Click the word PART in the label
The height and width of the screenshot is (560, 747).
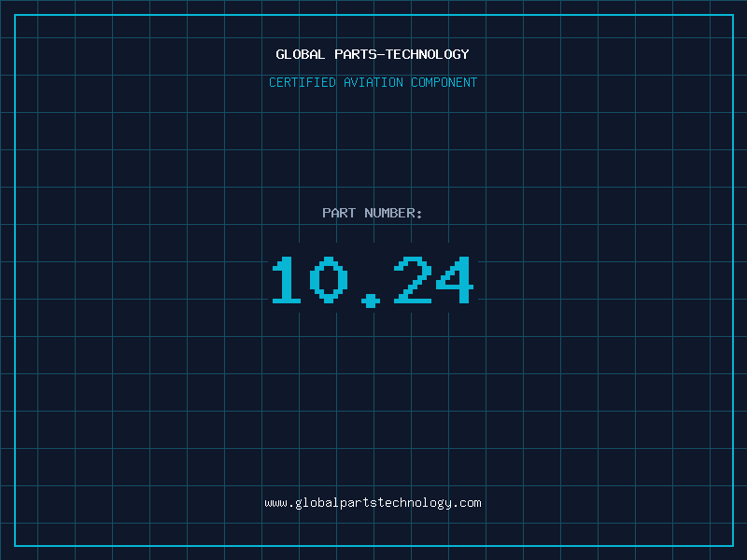pyautogui.click(x=339, y=213)
